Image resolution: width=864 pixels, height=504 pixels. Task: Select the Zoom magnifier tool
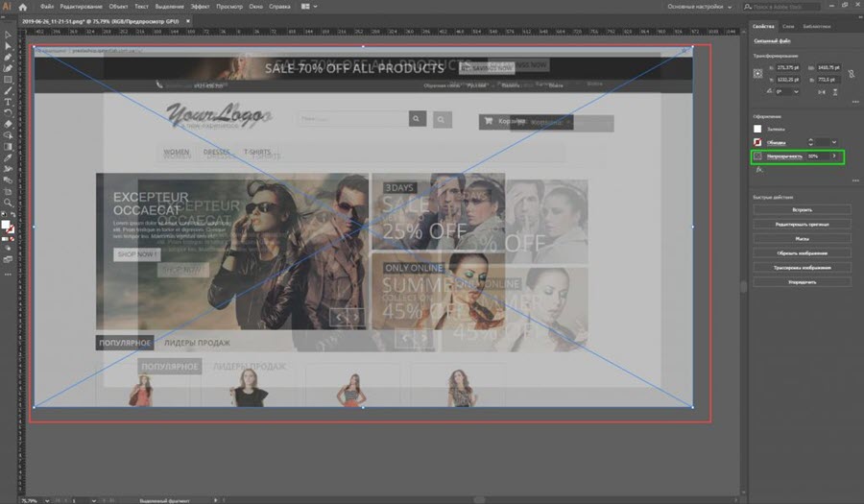pyautogui.click(x=8, y=203)
